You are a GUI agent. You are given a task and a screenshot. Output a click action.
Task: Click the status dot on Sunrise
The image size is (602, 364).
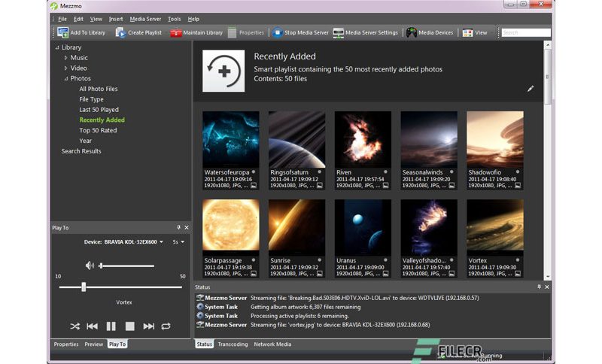tap(319, 260)
